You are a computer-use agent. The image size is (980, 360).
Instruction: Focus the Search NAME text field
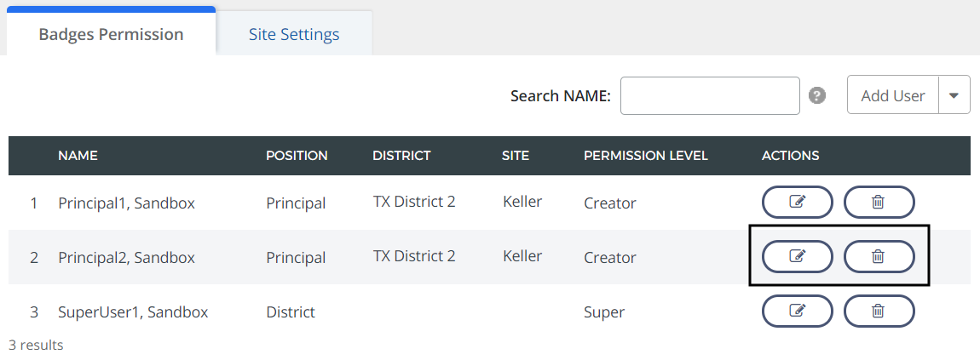click(x=709, y=95)
